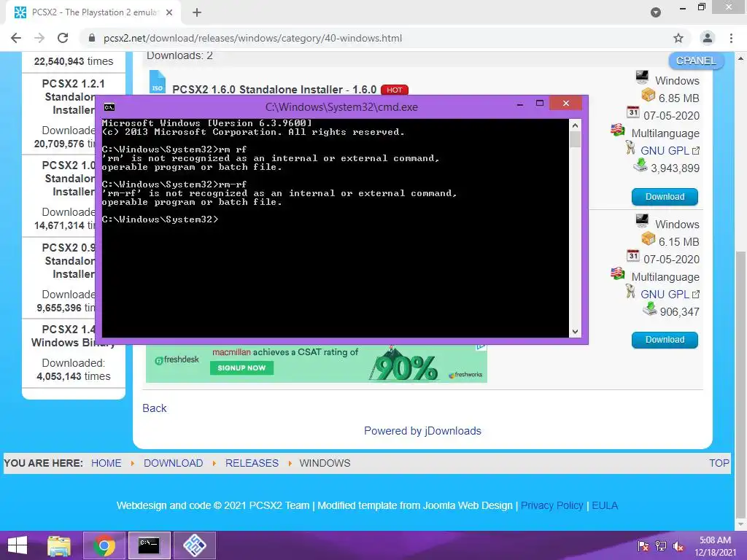Viewport: 747px width, 560px height.
Task: Reload the PCSX2 page
Action: pos(63,38)
